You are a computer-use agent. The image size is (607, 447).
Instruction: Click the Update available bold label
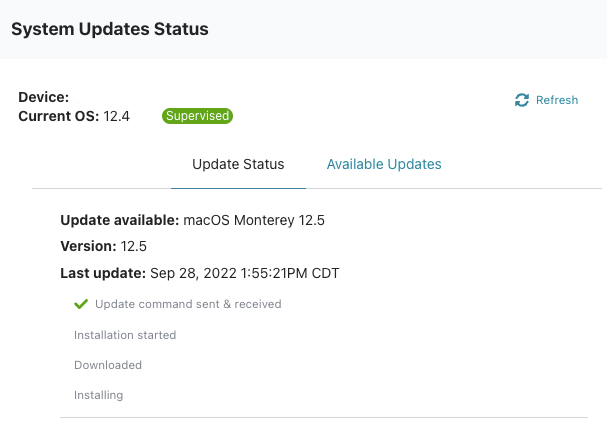point(120,220)
